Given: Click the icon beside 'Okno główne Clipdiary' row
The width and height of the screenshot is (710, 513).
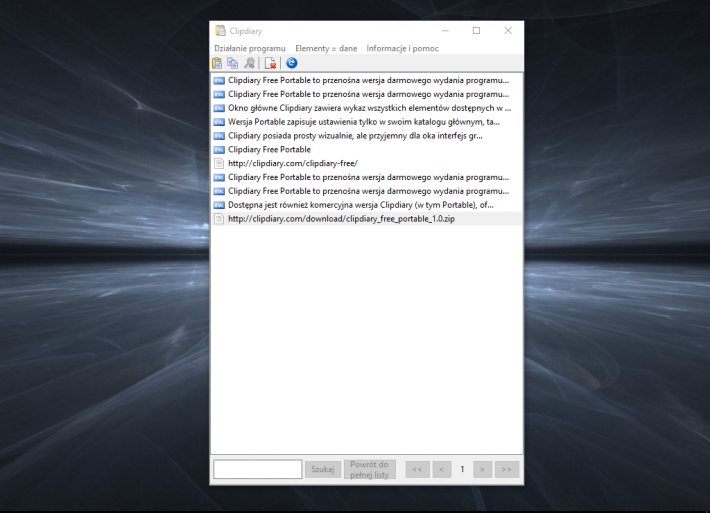Looking at the screenshot, I should click(219, 108).
